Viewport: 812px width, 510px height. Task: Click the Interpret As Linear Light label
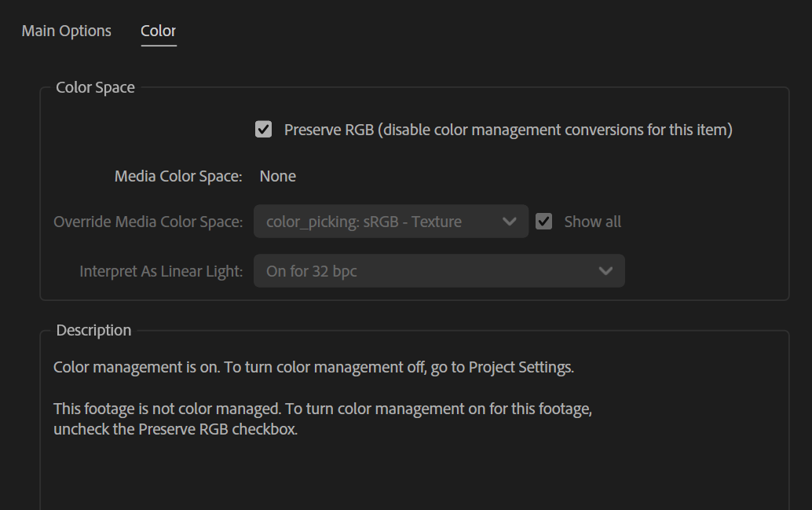click(x=161, y=271)
